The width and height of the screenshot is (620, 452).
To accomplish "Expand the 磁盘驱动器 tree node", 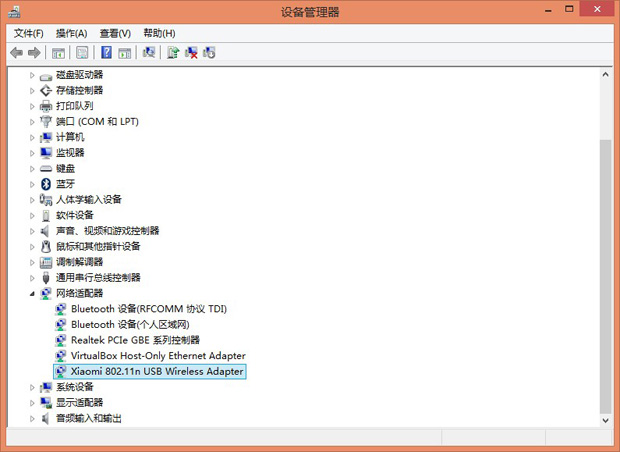I will pyautogui.click(x=32, y=75).
